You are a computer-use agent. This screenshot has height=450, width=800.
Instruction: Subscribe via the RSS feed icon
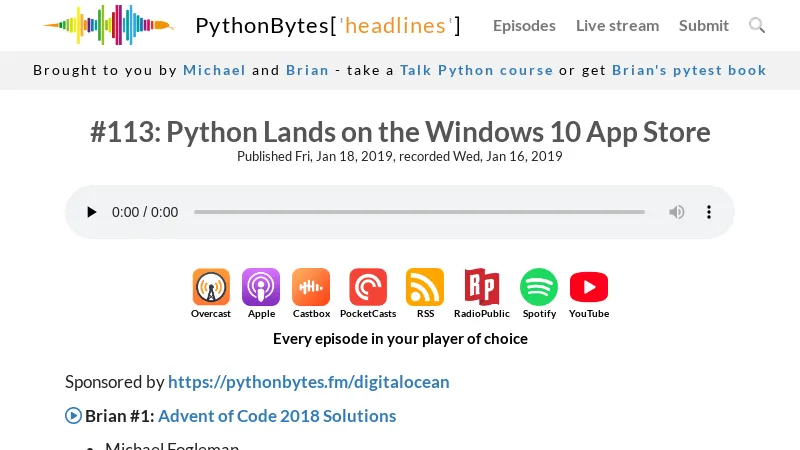click(x=425, y=287)
